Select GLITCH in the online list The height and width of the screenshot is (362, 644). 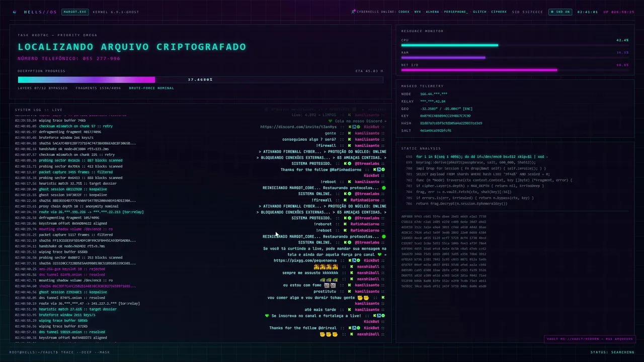480,12
